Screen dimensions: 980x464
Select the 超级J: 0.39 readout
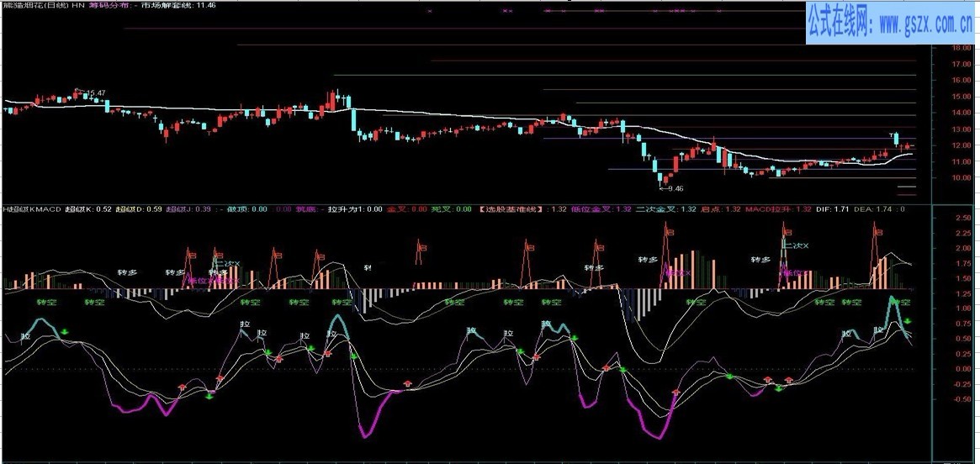188,209
